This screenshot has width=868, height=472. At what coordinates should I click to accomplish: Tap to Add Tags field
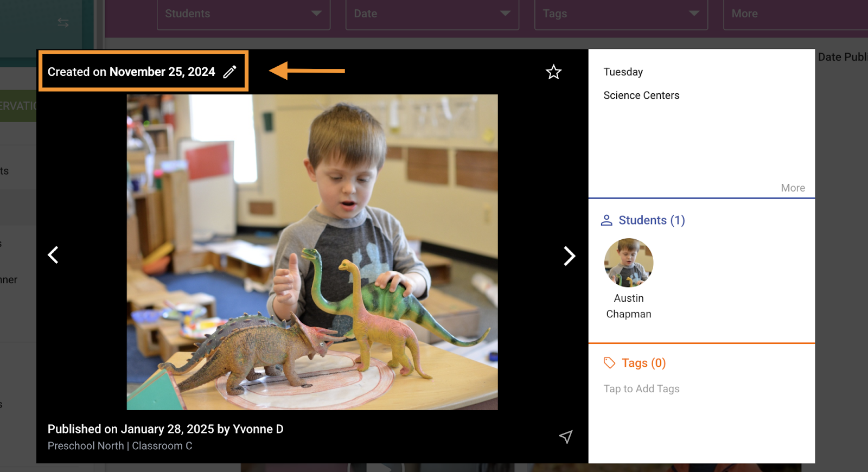click(641, 389)
